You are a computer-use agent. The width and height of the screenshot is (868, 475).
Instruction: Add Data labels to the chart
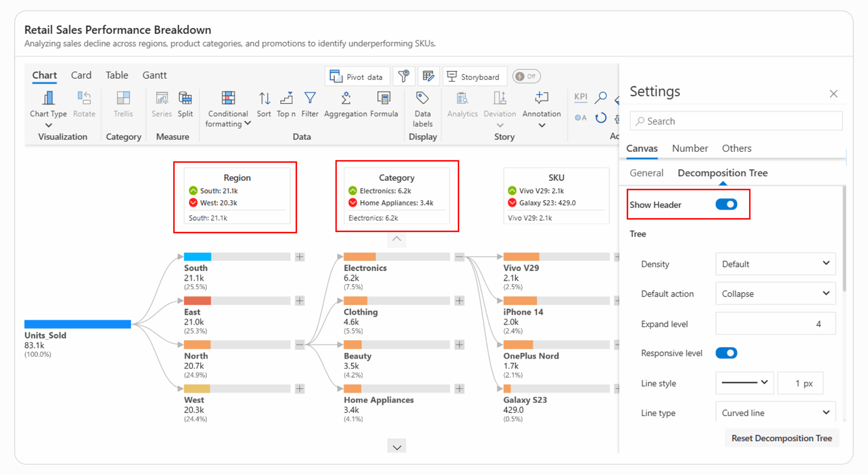(x=422, y=108)
